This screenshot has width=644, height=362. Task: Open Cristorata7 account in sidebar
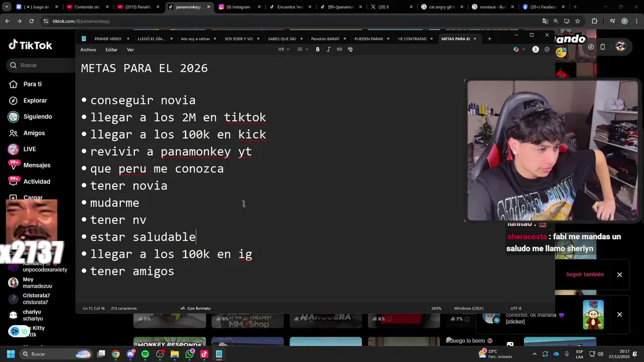36,299
